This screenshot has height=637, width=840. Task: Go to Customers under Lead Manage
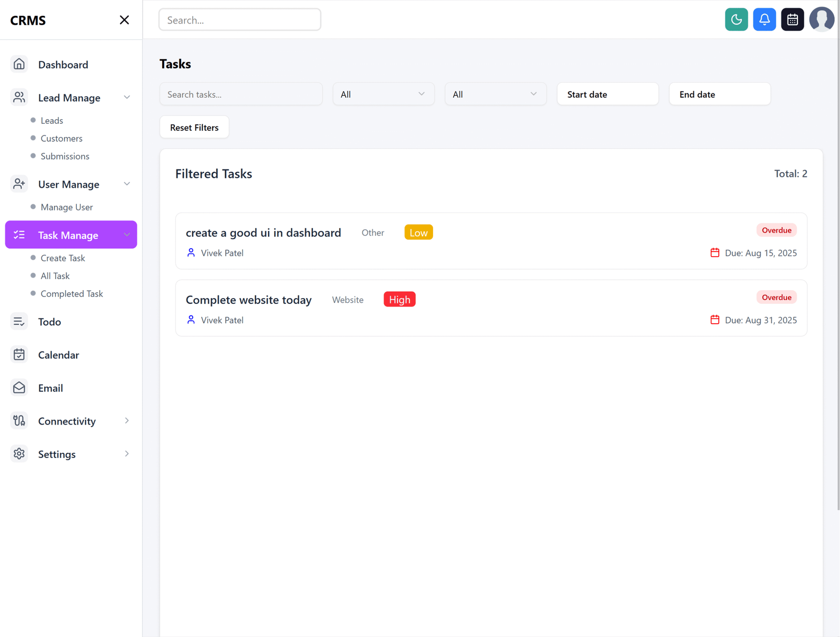[61, 138]
